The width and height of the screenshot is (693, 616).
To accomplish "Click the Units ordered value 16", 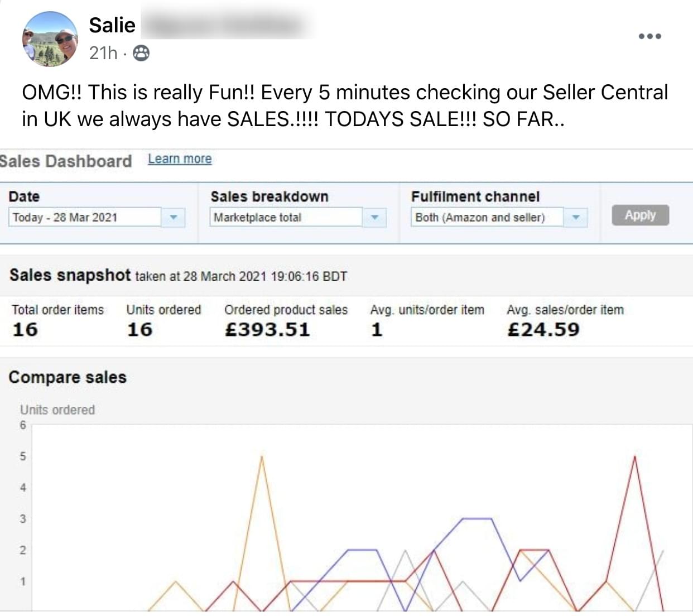I will pos(139,329).
